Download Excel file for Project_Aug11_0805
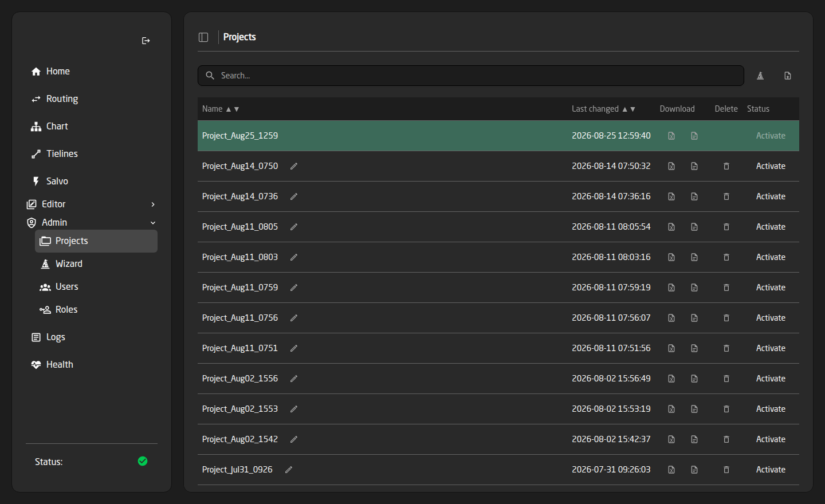 coord(671,227)
